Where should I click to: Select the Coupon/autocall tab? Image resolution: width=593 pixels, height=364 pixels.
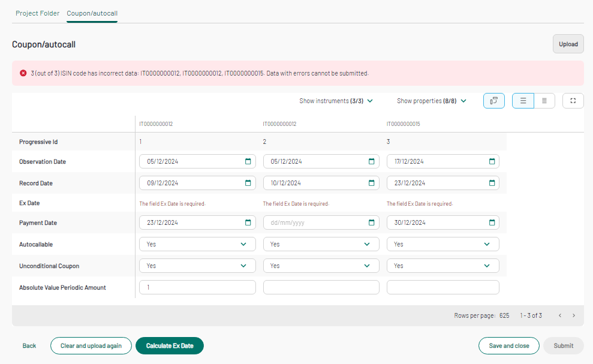pos(92,13)
